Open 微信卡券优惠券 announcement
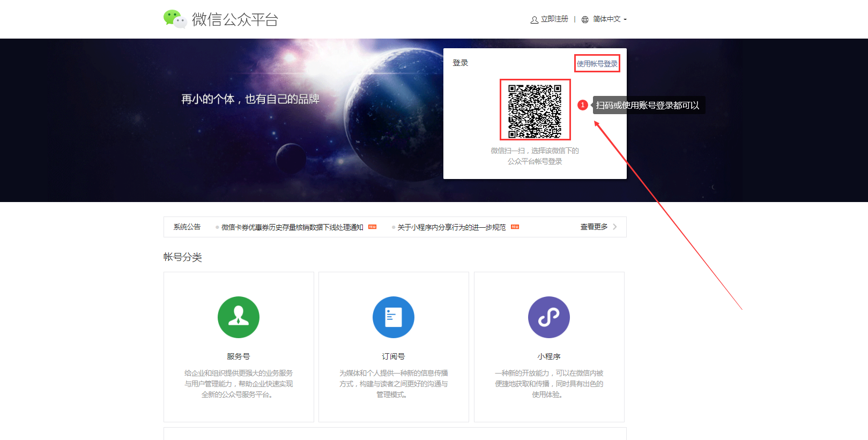 292,227
